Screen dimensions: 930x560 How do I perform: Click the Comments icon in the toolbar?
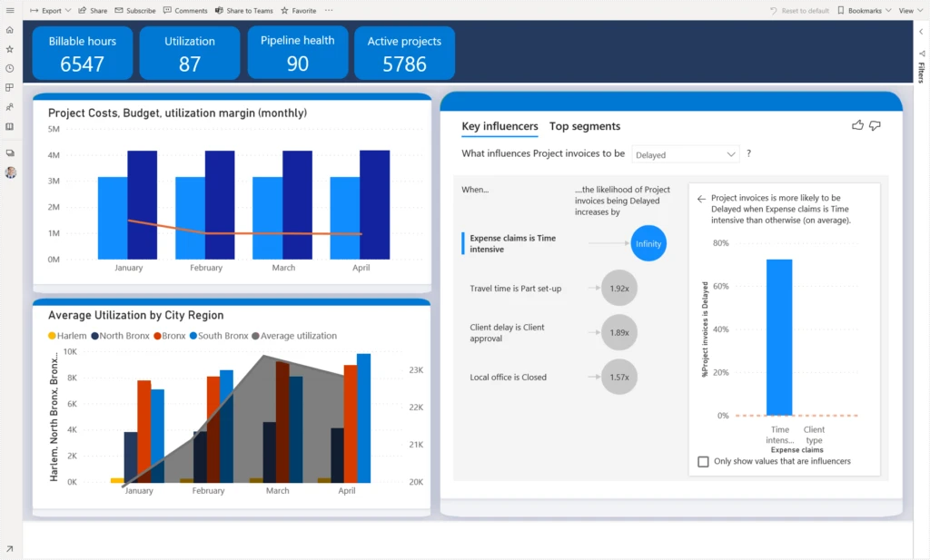[x=186, y=10]
